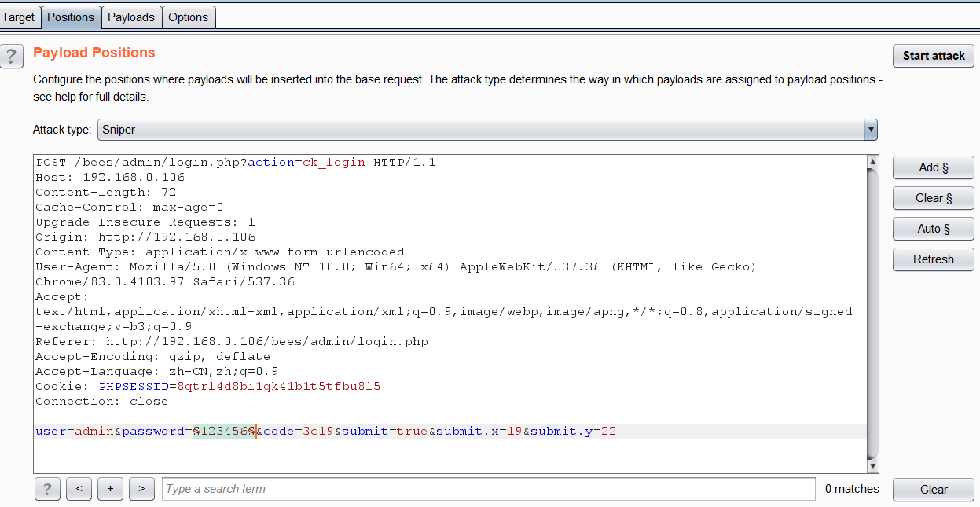Clear all payload markers §

coord(934,198)
